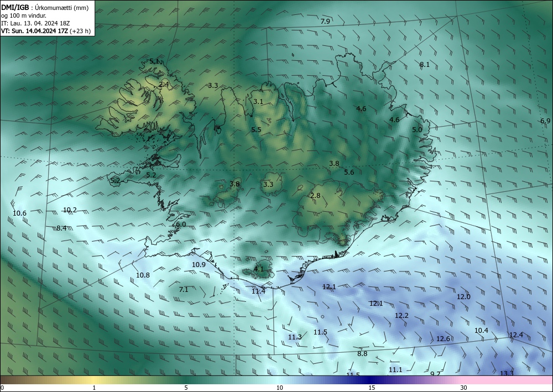Click the valid time 'VT: Sun. 14.04.2024 17Z'
Image resolution: width=553 pixels, height=392 pixels.
pyautogui.click(x=34, y=31)
